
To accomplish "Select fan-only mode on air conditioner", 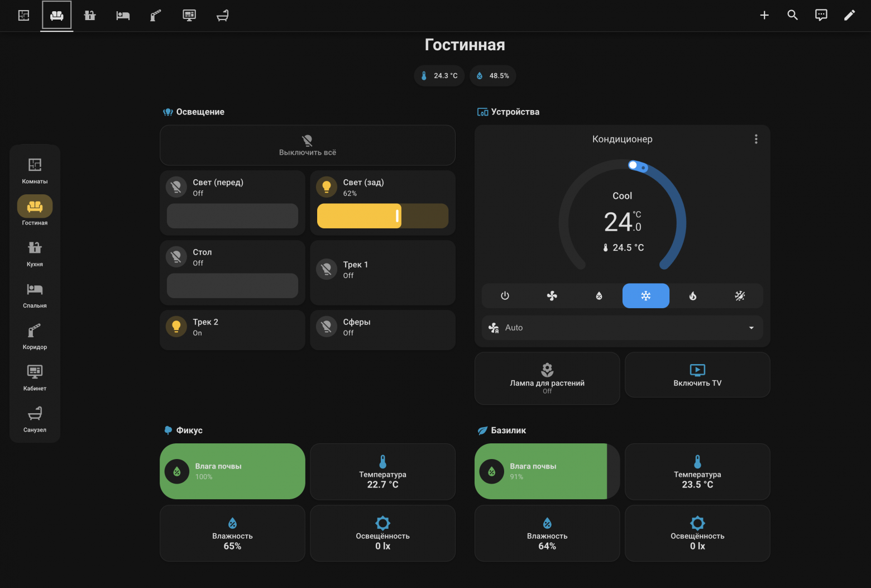I will point(552,296).
